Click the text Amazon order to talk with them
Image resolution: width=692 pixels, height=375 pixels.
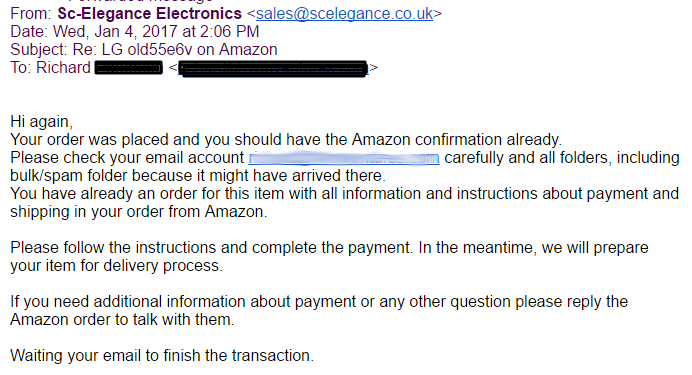pos(122,320)
